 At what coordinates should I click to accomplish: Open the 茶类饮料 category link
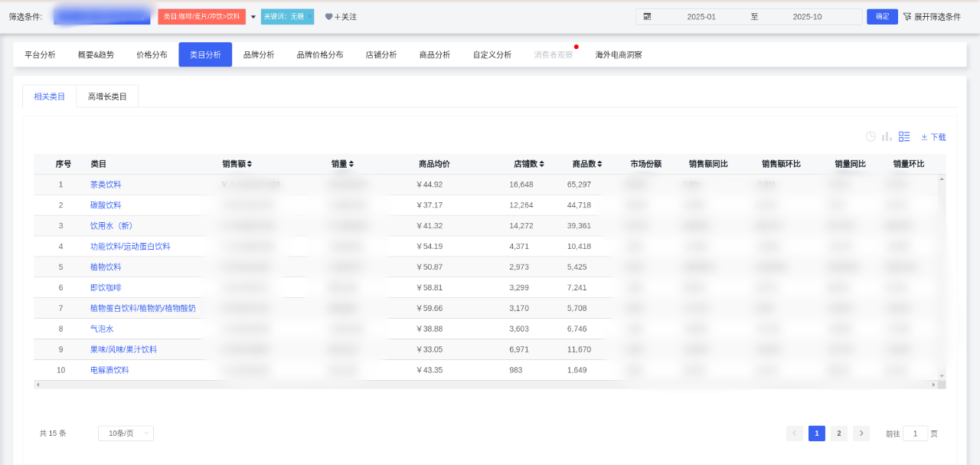106,185
